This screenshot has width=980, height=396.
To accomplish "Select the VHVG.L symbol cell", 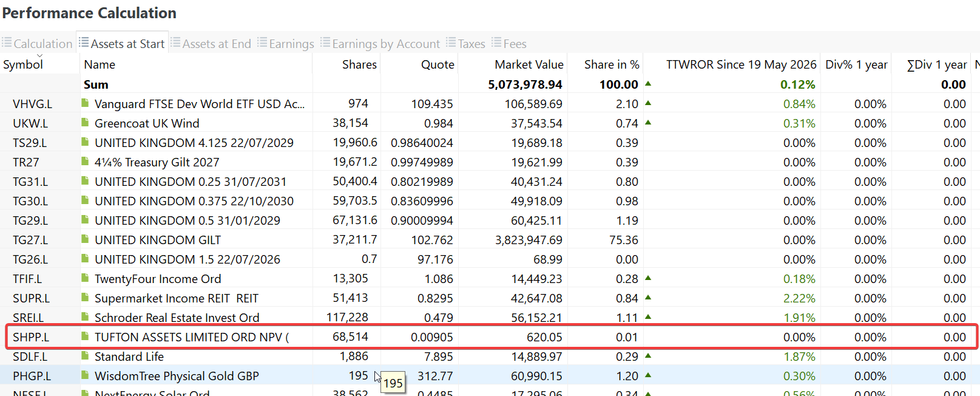I will 33,104.
